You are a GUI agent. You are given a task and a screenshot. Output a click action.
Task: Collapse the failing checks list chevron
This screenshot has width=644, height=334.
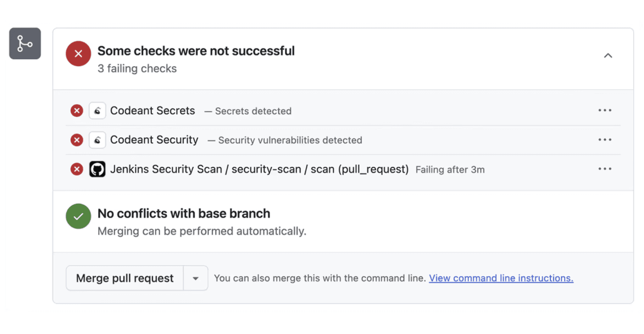tap(608, 56)
